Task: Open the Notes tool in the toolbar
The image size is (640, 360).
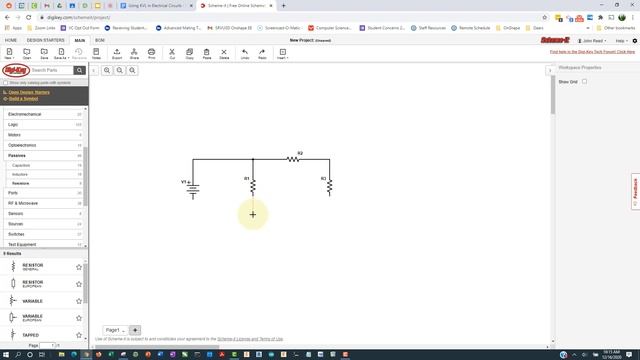Action: tap(96, 53)
